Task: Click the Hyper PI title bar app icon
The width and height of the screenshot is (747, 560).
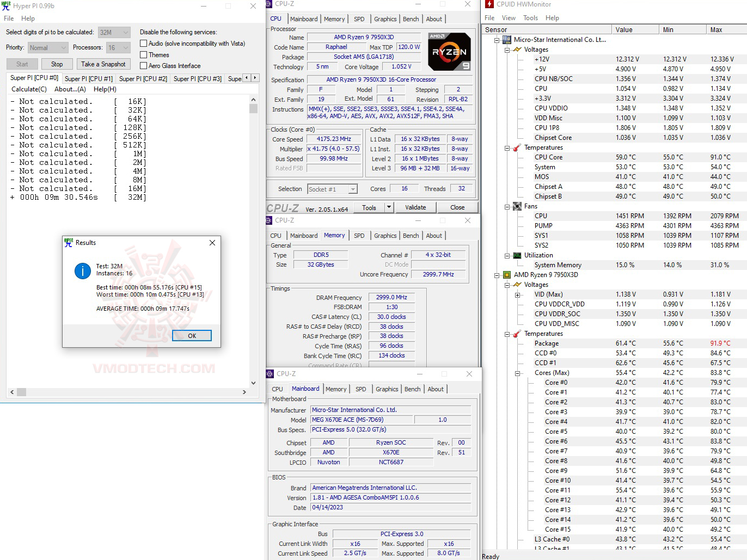Action: coord(6,6)
